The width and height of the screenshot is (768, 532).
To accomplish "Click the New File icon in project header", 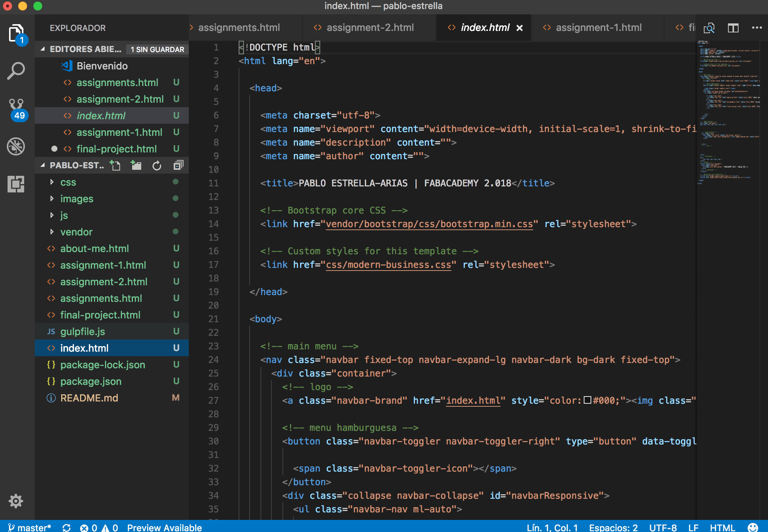I will [x=115, y=165].
